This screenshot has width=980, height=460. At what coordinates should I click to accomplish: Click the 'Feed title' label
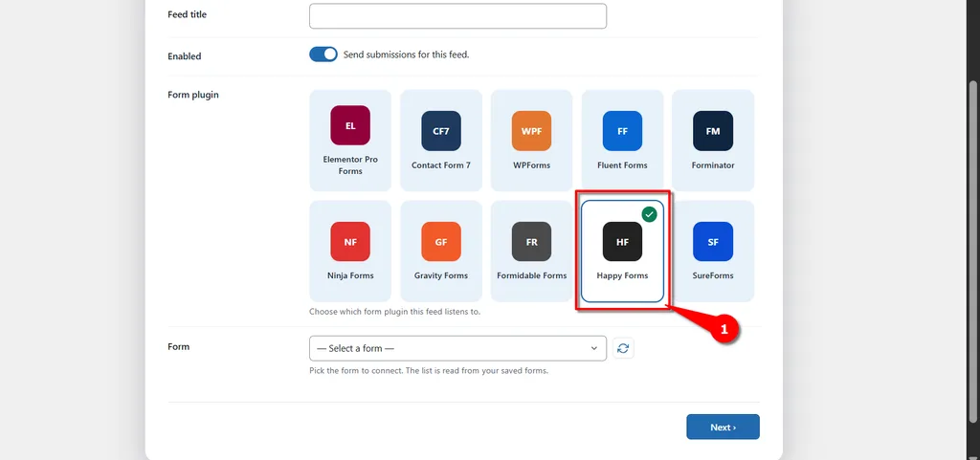pos(187,14)
